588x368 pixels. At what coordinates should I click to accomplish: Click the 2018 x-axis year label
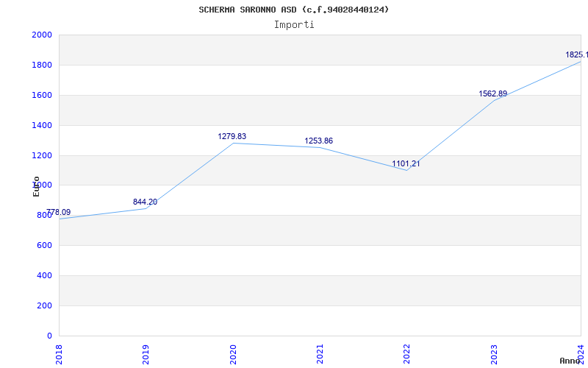[59, 354]
